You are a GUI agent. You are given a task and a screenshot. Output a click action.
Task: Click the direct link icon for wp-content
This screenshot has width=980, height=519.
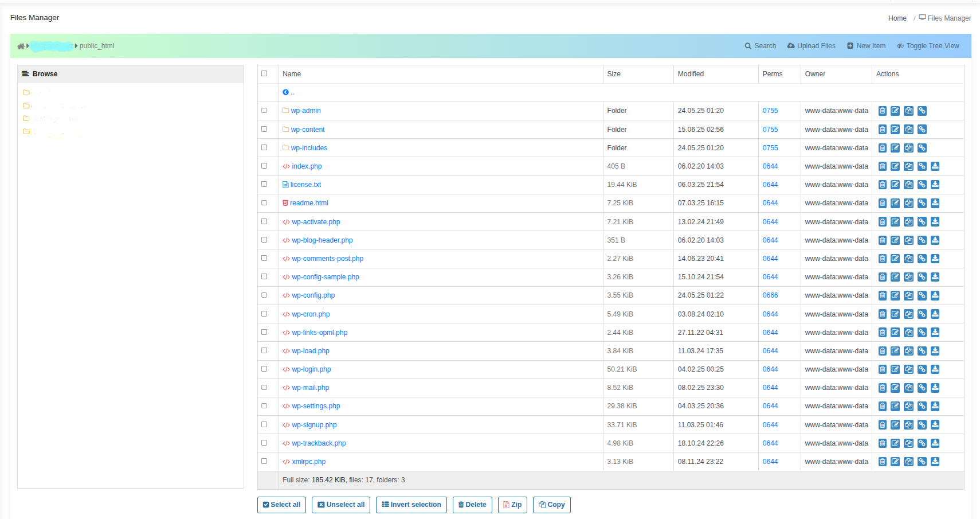tap(922, 130)
